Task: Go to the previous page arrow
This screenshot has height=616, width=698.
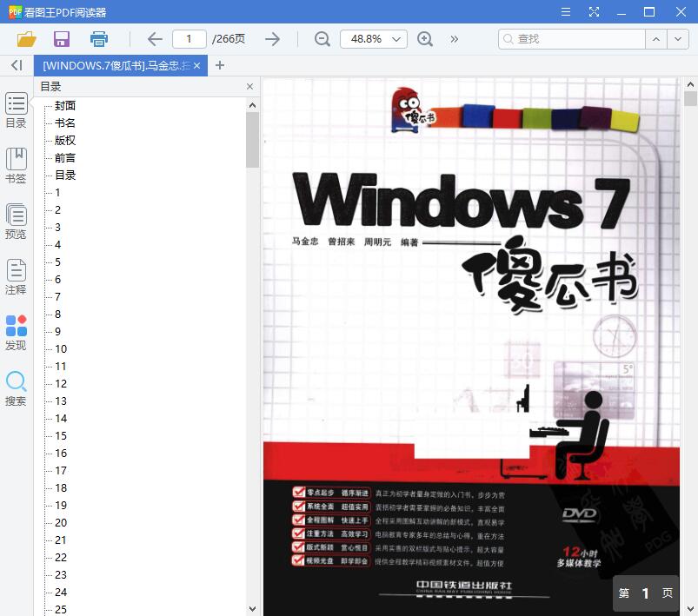Action: pyautogui.click(x=155, y=39)
